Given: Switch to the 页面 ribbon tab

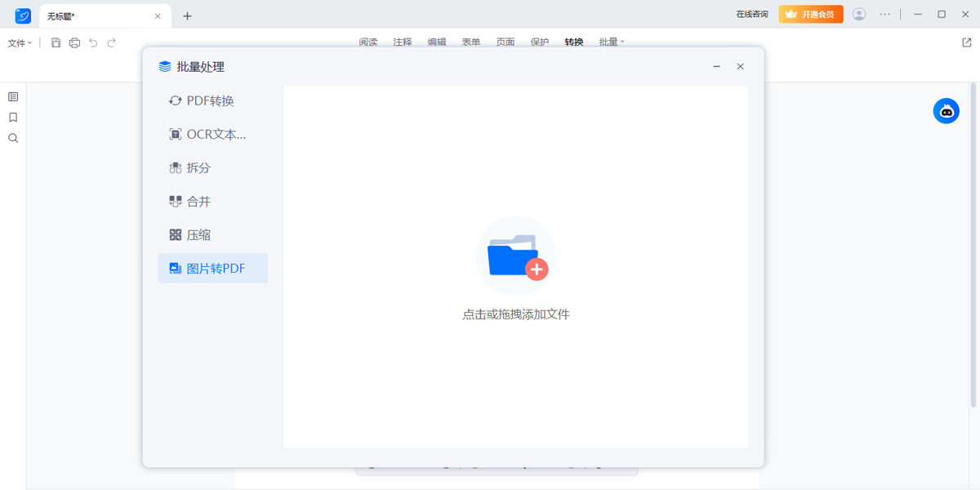Looking at the screenshot, I should click(505, 42).
